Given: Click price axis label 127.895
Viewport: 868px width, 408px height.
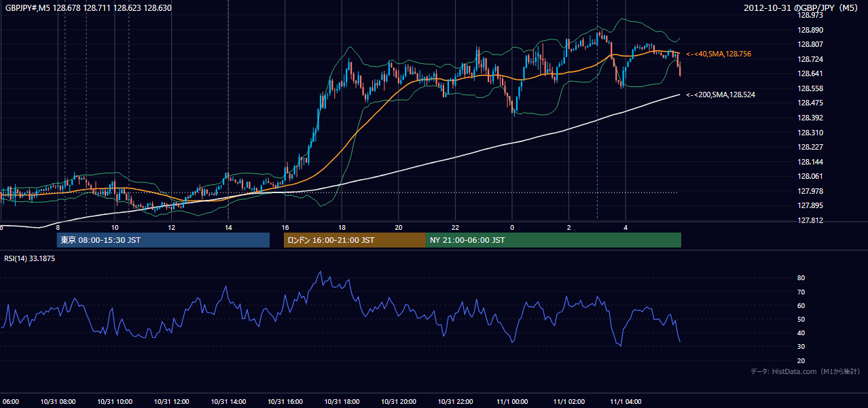Looking at the screenshot, I should [x=810, y=205].
